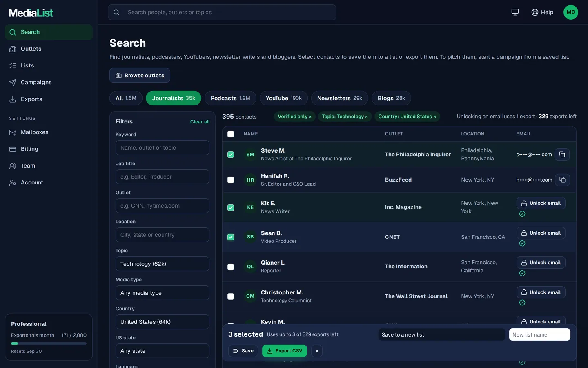Click verified badge in Christopher M.'s row
588x368 pixels.
point(522,303)
